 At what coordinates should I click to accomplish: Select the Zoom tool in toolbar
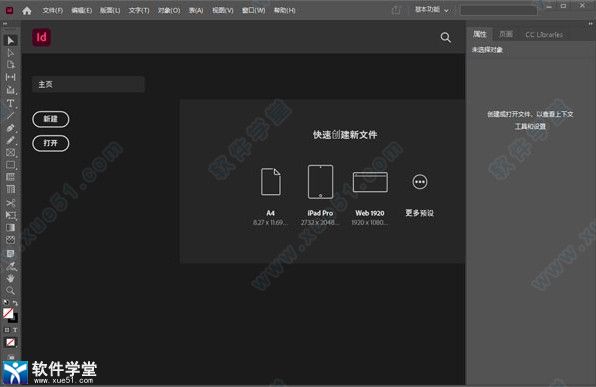click(x=11, y=291)
